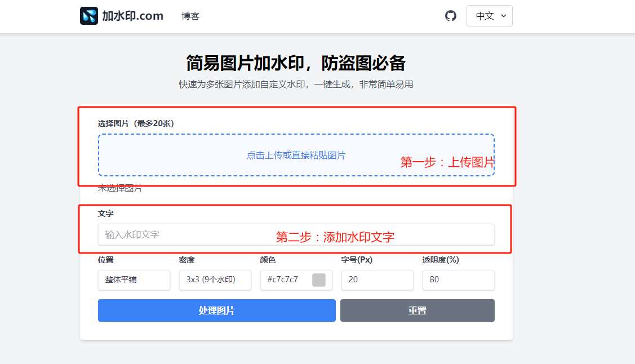Click the 透明度(%) field label
This screenshot has height=364, width=635.
[441, 260]
